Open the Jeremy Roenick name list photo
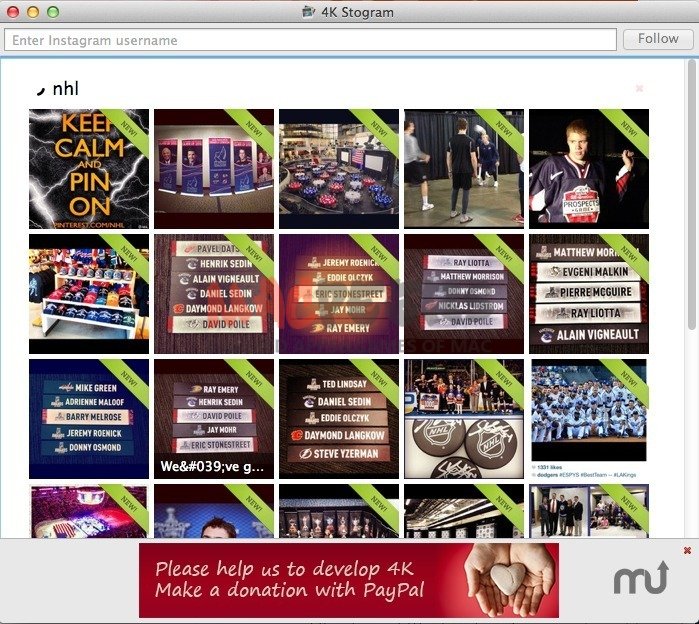This screenshot has width=699, height=624. [339, 294]
